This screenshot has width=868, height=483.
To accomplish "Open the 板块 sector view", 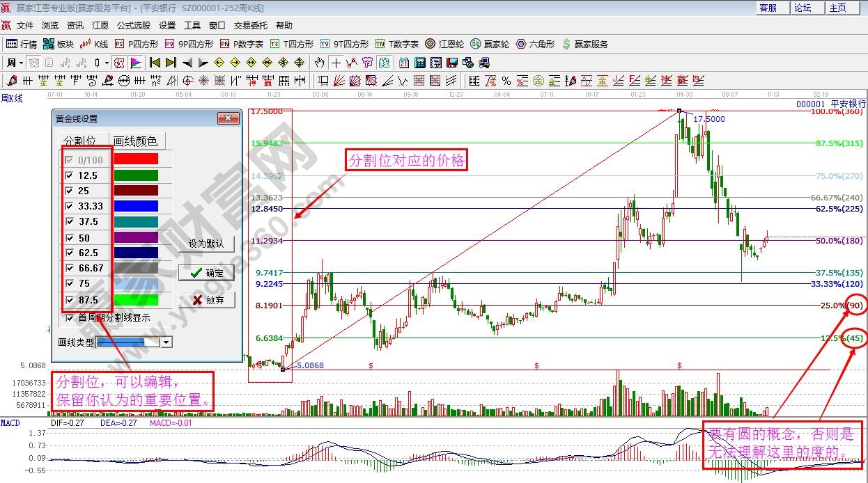I will [58, 44].
